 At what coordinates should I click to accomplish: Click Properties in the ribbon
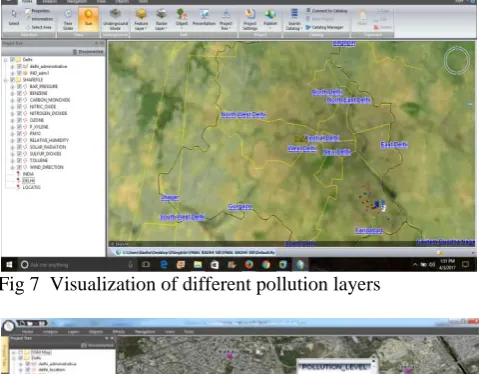click(38, 11)
